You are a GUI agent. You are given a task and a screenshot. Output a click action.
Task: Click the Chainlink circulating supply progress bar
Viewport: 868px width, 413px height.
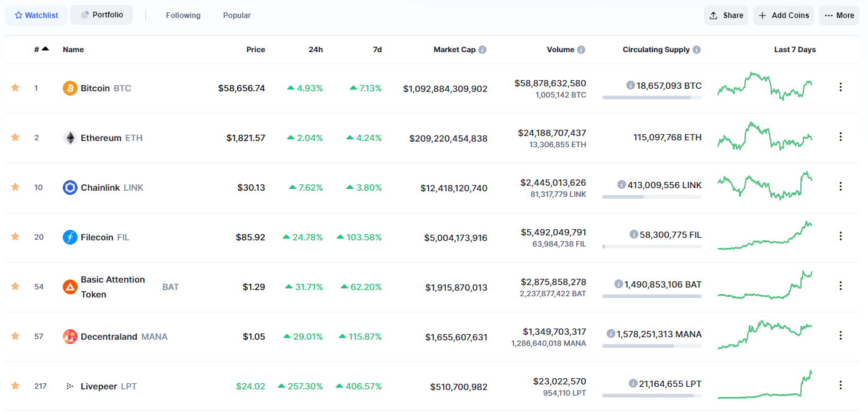pyautogui.click(x=651, y=197)
